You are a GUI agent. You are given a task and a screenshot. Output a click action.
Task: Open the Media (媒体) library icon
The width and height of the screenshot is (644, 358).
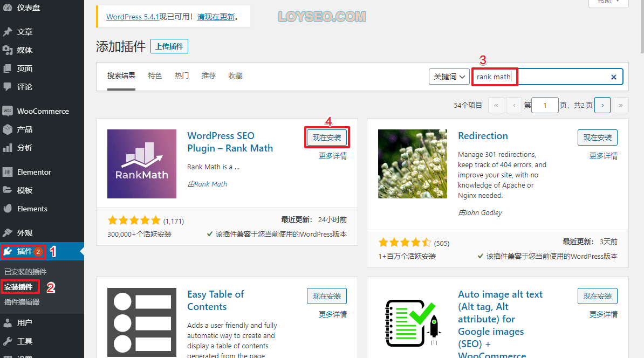8,50
